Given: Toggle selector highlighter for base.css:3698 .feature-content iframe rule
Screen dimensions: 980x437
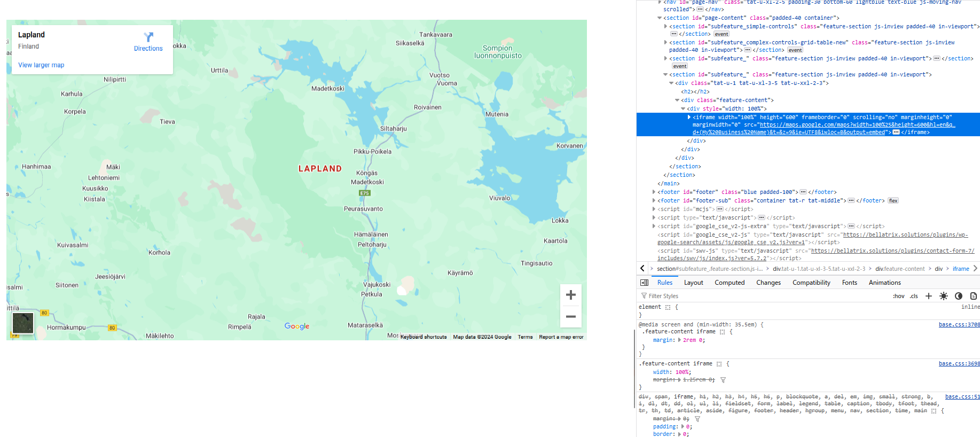Looking at the screenshot, I should (x=719, y=364).
